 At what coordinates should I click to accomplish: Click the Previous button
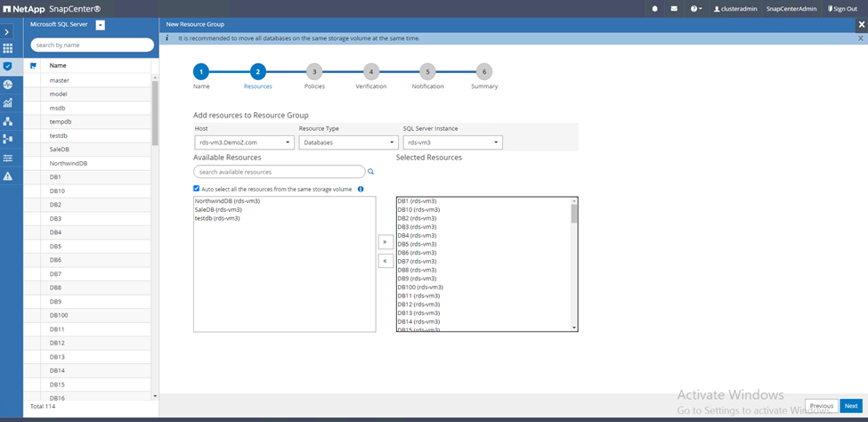pos(822,406)
